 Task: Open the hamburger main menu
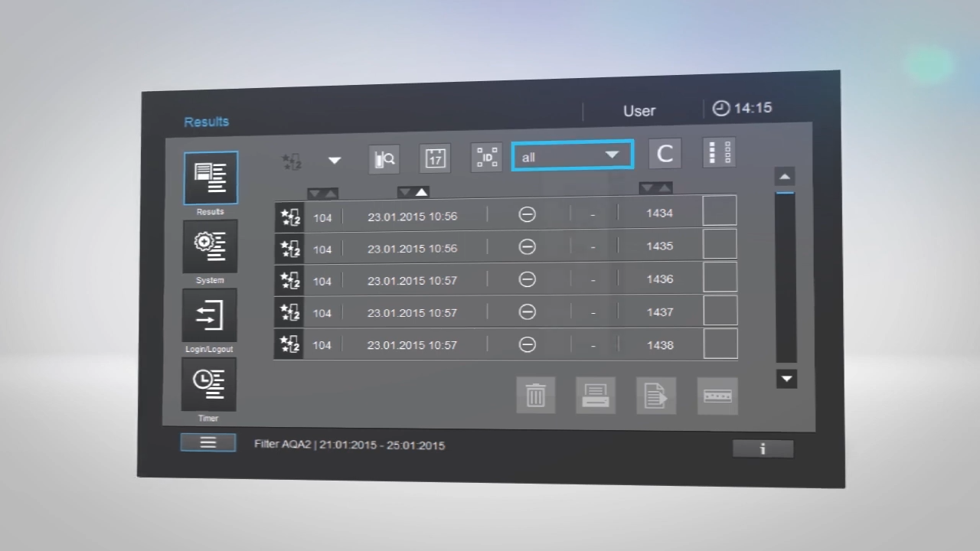(x=207, y=442)
